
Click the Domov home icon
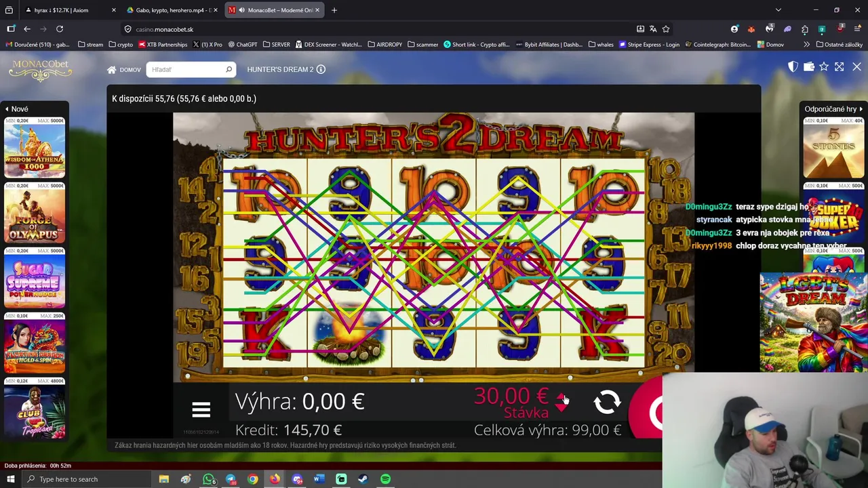click(112, 69)
